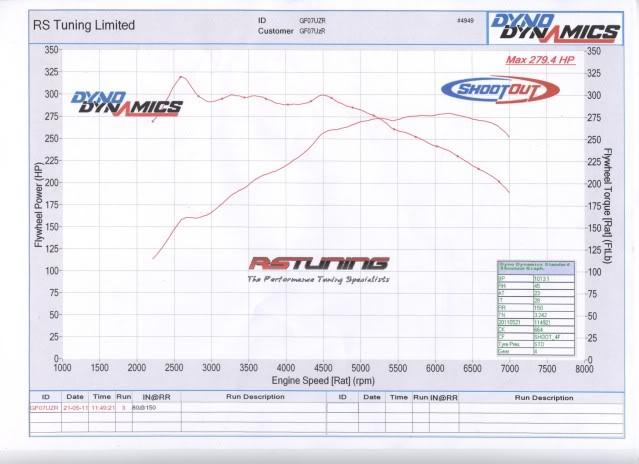Click the 75 tick on the power axis

(x=53, y=292)
